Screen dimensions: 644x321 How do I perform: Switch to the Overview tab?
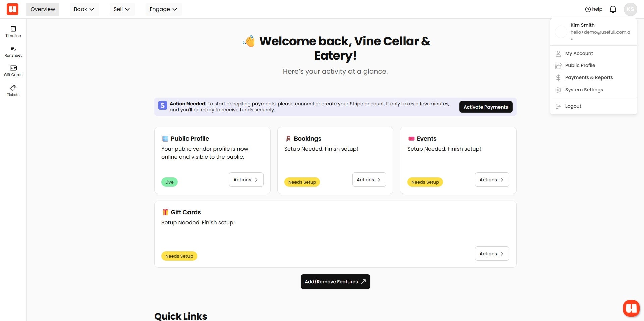[x=42, y=9]
